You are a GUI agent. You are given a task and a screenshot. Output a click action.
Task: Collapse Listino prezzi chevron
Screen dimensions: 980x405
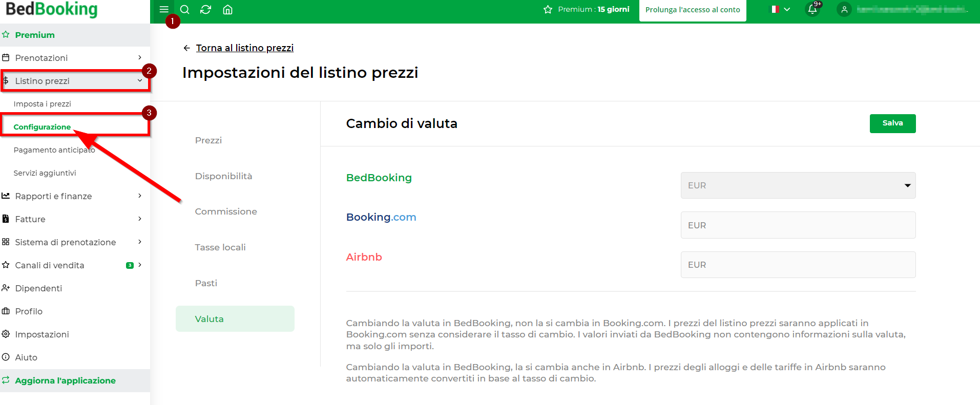(x=140, y=81)
